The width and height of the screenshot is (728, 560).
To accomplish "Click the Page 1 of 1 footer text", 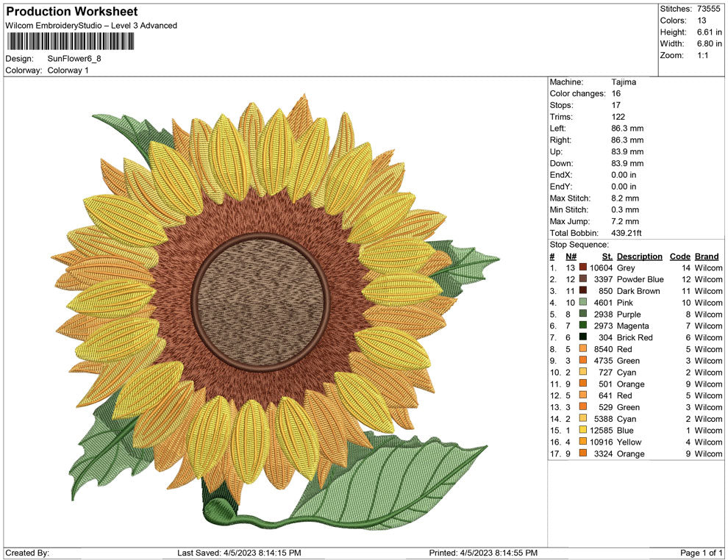I will click(702, 553).
